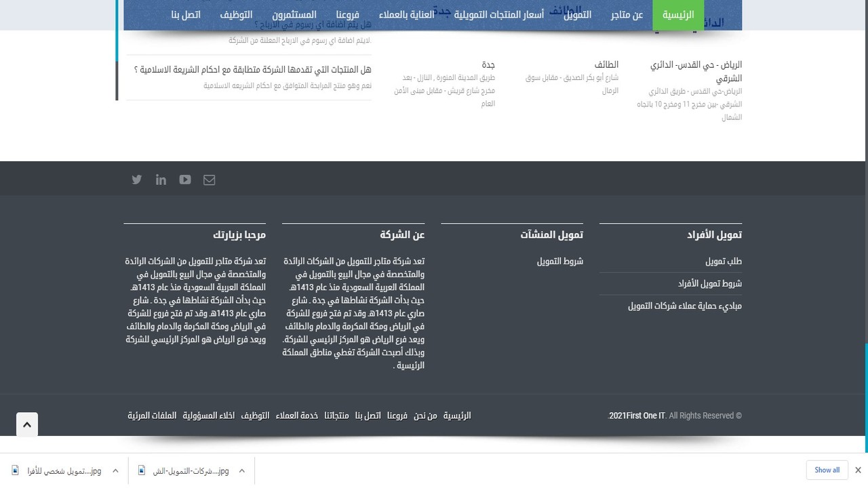Click footer link الرئيسية
The width and height of the screenshot is (868, 488).
457,415
